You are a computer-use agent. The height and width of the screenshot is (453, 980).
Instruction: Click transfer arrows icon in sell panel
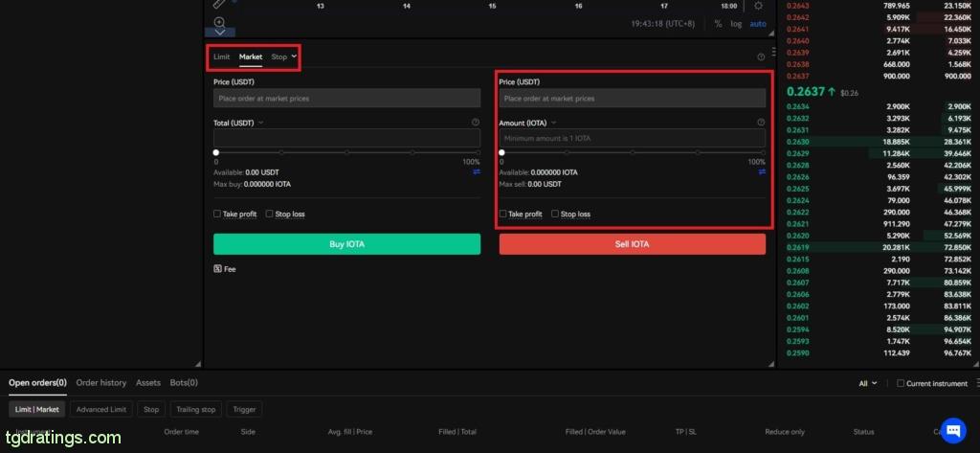coord(762,172)
